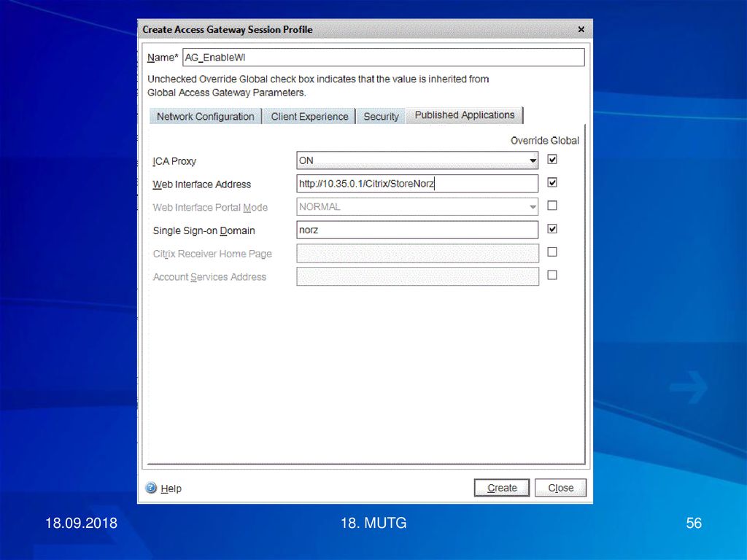747x560 pixels.
Task: Uncheck Override Global for Single Sign-on Domain
Action: tap(552, 229)
